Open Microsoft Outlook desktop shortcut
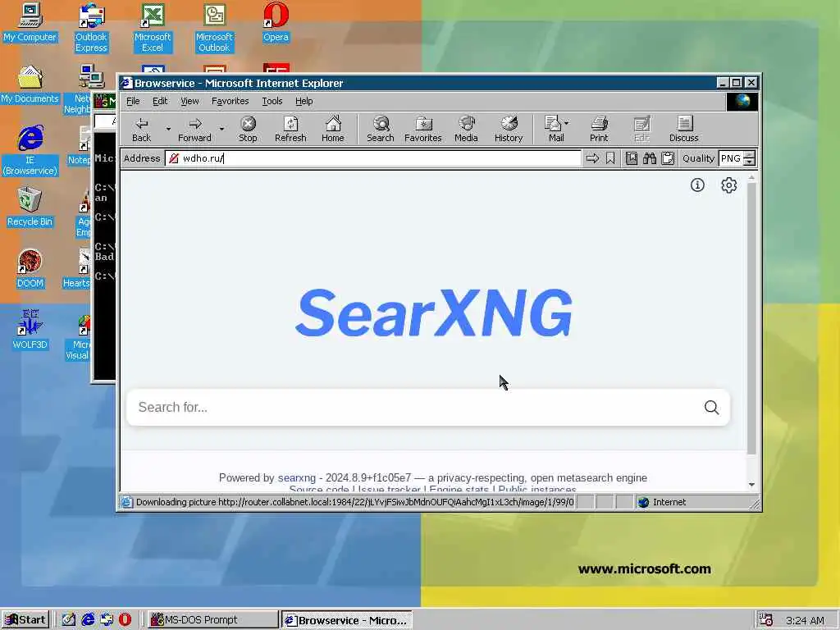This screenshot has width=840, height=630. [214, 28]
